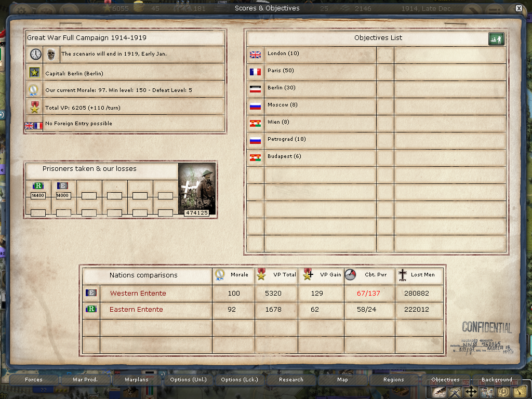Click the two soldiers icon in bottom toolbar
The width and height of the screenshot is (532, 399).
point(487,392)
